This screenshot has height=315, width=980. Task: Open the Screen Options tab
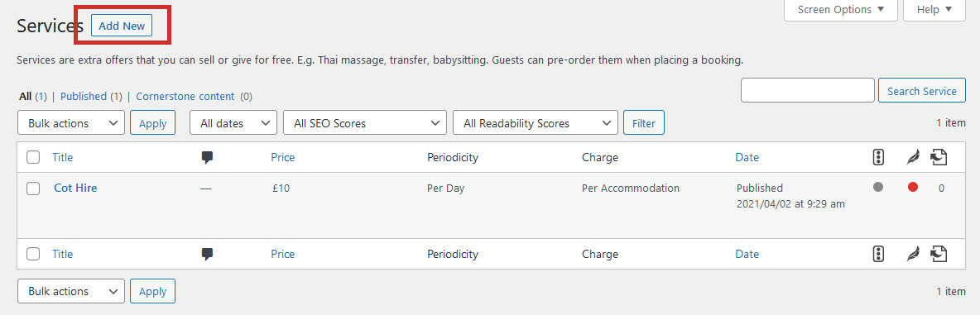coord(841,10)
